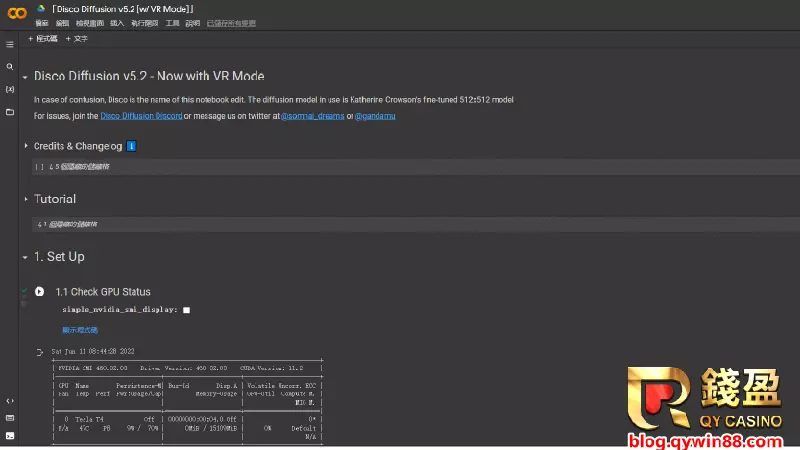Open the Tools (工具) menu
Image resolution: width=800 pixels, height=450 pixels.
pyautogui.click(x=173, y=23)
